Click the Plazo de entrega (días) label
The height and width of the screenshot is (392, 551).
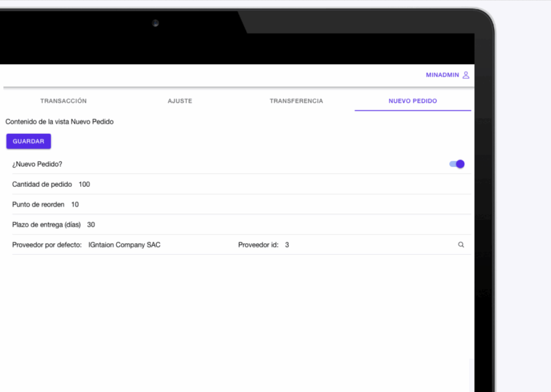(46, 225)
